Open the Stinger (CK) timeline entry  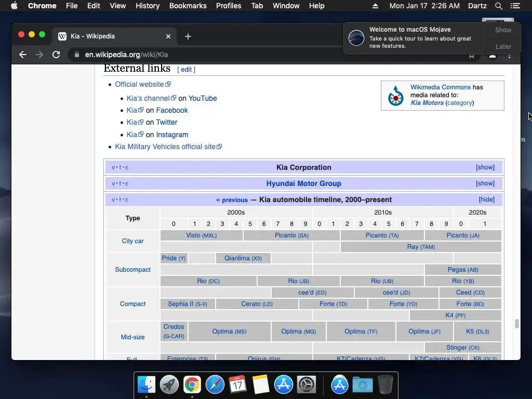click(463, 348)
